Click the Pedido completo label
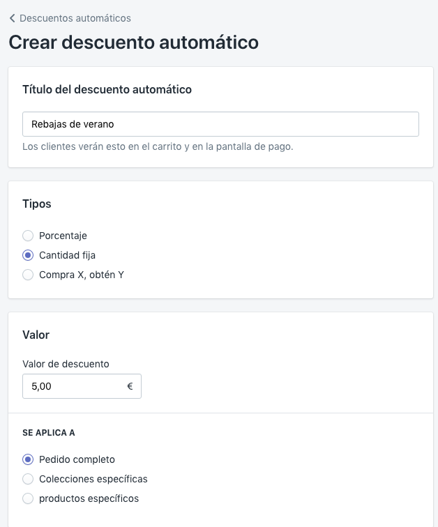The height and width of the screenshot is (527, 438). tap(77, 459)
